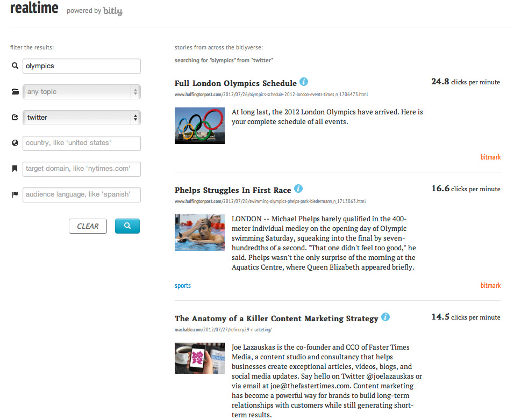Click the bookmark icon beside target domain field

point(15,169)
